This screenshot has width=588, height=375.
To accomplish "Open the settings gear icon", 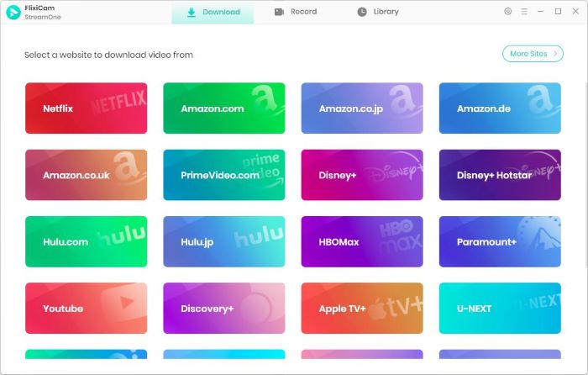I will click(x=507, y=11).
